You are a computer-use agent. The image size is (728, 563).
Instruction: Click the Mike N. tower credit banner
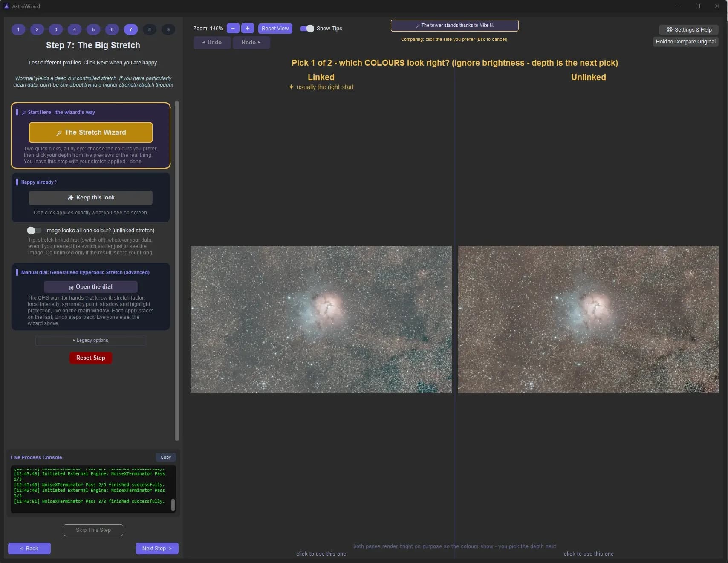[x=455, y=25]
